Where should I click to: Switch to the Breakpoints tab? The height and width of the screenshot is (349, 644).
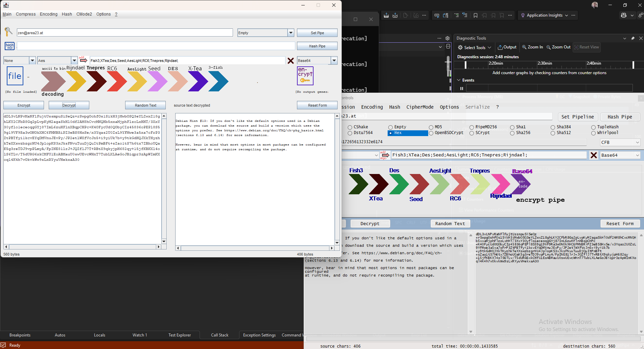[x=20, y=335]
